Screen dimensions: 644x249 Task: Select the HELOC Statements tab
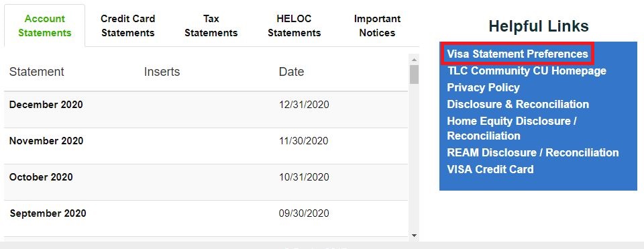(294, 26)
